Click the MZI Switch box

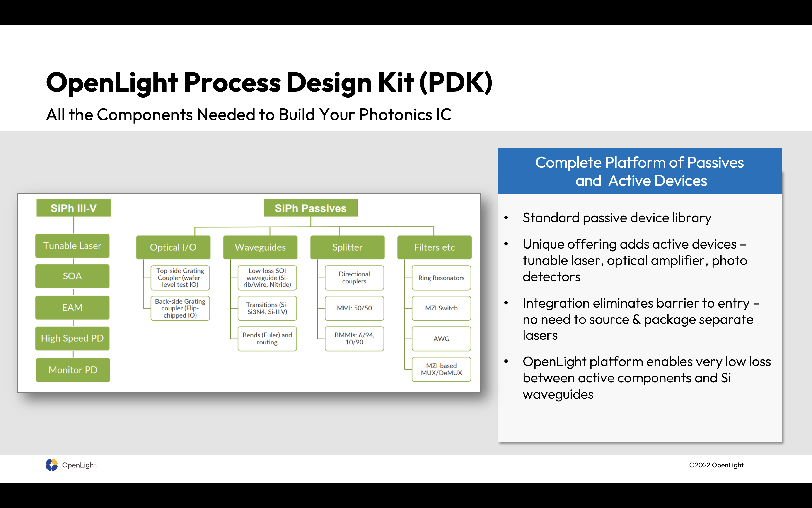click(442, 308)
